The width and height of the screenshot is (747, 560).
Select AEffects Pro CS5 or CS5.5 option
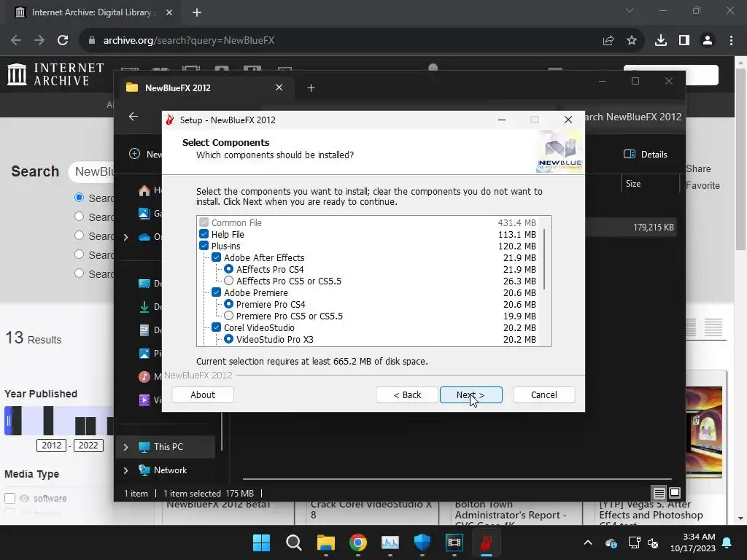coord(228,281)
